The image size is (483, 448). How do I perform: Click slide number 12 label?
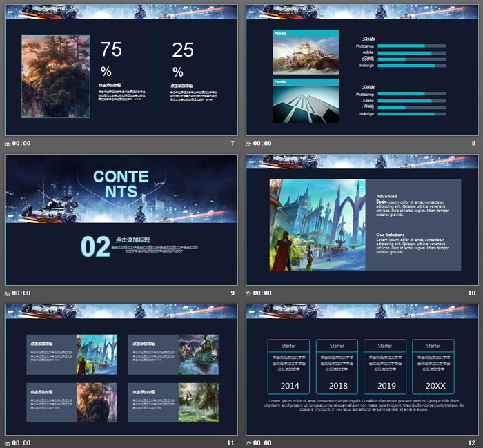tap(472, 442)
